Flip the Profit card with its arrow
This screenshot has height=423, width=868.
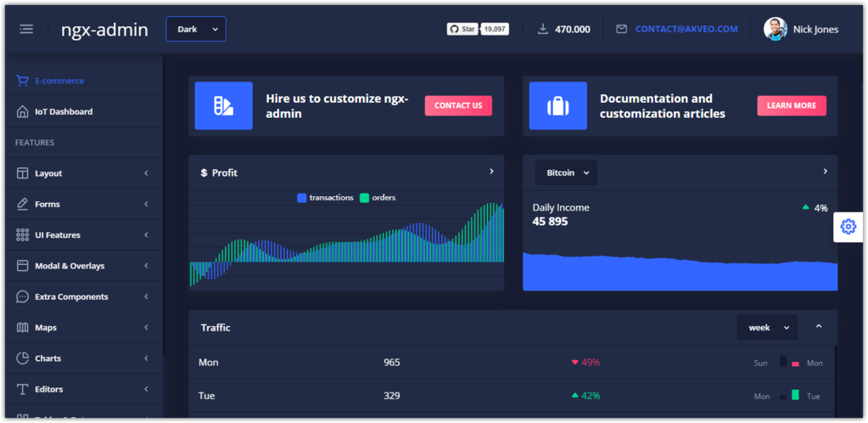pos(491,172)
